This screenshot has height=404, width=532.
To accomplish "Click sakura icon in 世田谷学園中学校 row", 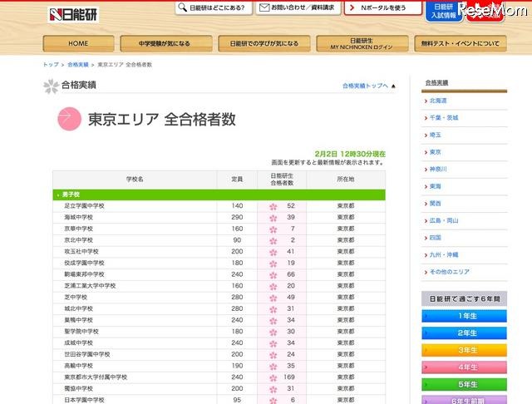I will click(273, 355).
